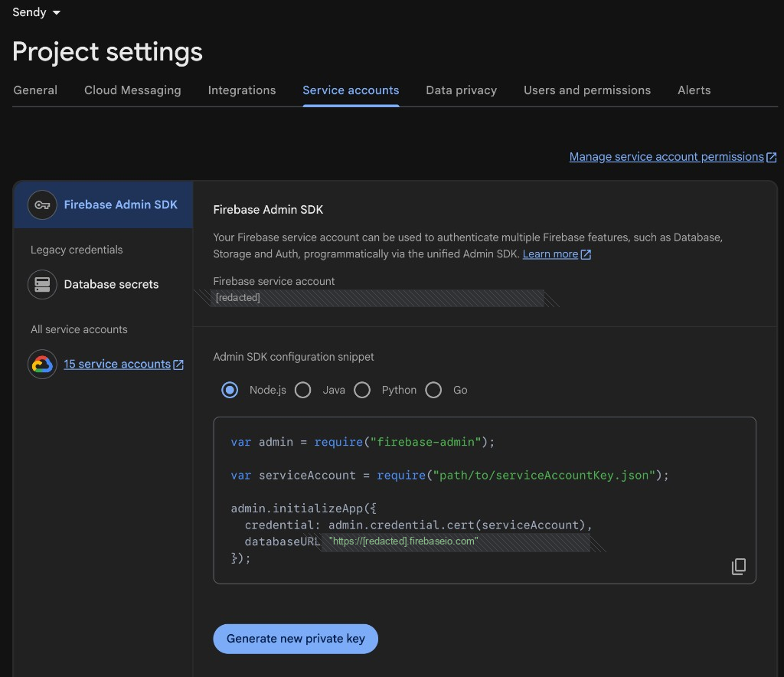Go to Users and permissions tab
The image size is (784, 677).
pos(587,90)
